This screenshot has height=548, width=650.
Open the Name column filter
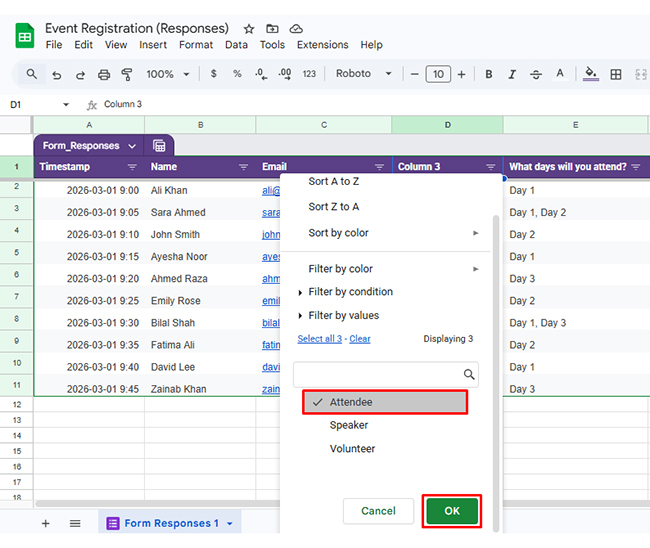243,167
